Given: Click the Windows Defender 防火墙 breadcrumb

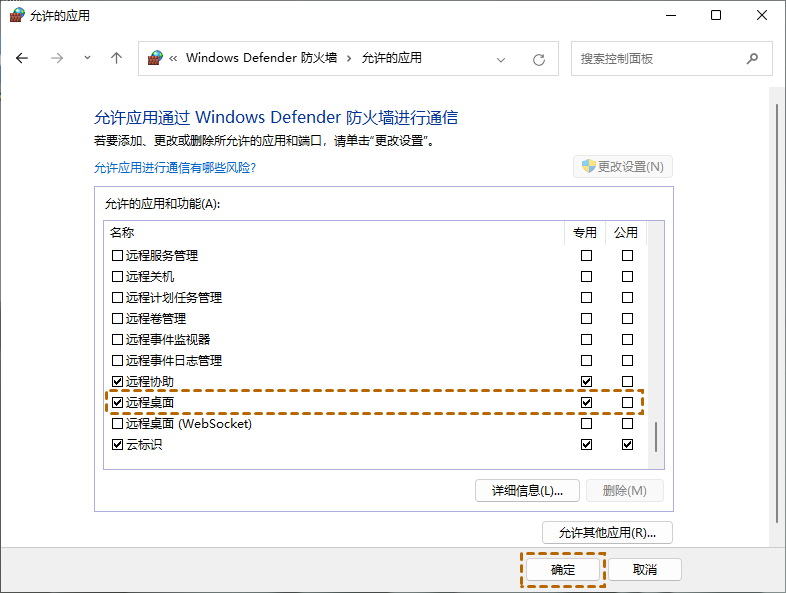Looking at the screenshot, I should 261,58.
